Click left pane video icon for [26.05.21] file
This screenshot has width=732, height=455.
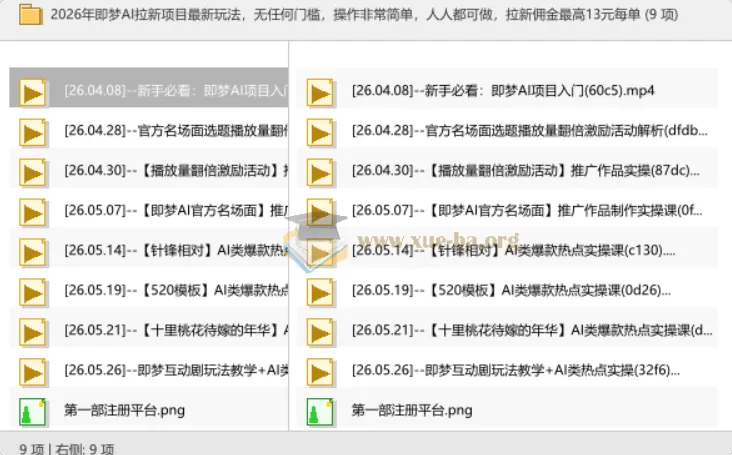[x=32, y=332]
